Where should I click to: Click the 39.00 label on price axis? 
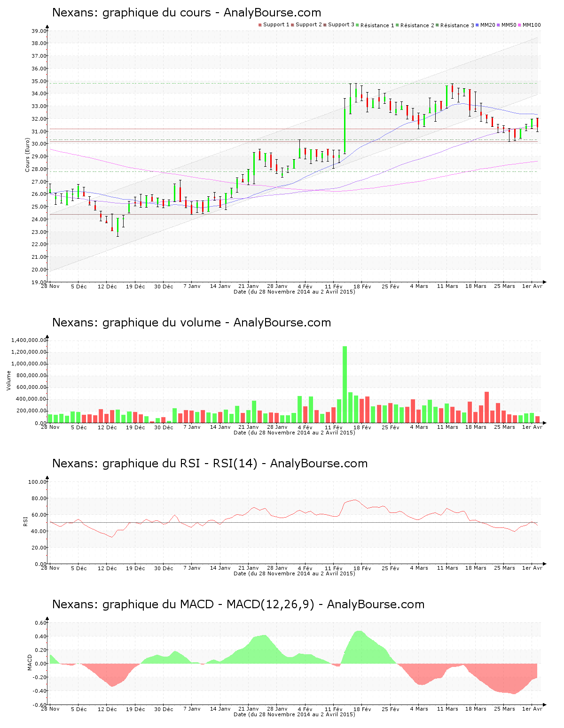click(x=39, y=31)
